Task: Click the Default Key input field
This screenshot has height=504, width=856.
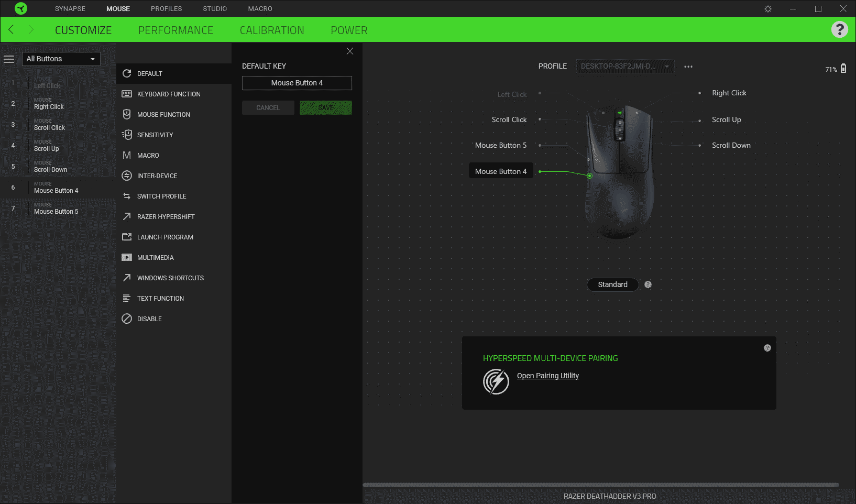Action: coord(297,83)
